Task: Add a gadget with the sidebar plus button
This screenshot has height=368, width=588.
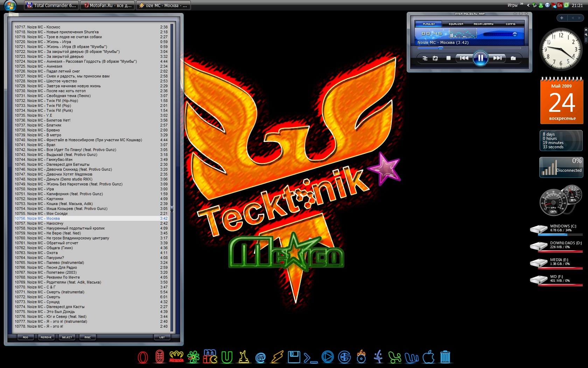Action: [561, 18]
